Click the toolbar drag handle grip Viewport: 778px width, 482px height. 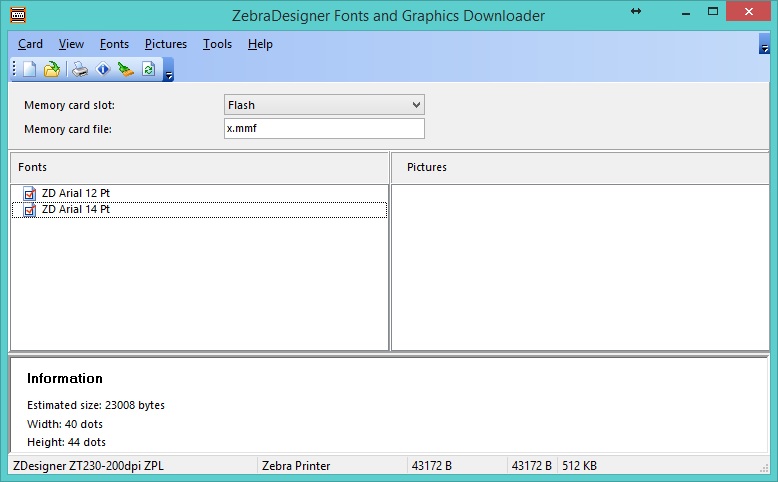(14, 69)
